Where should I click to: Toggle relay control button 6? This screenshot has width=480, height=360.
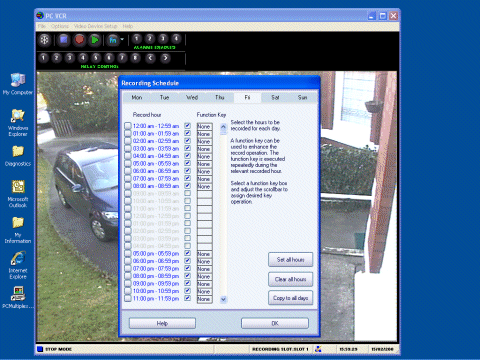click(x=109, y=58)
